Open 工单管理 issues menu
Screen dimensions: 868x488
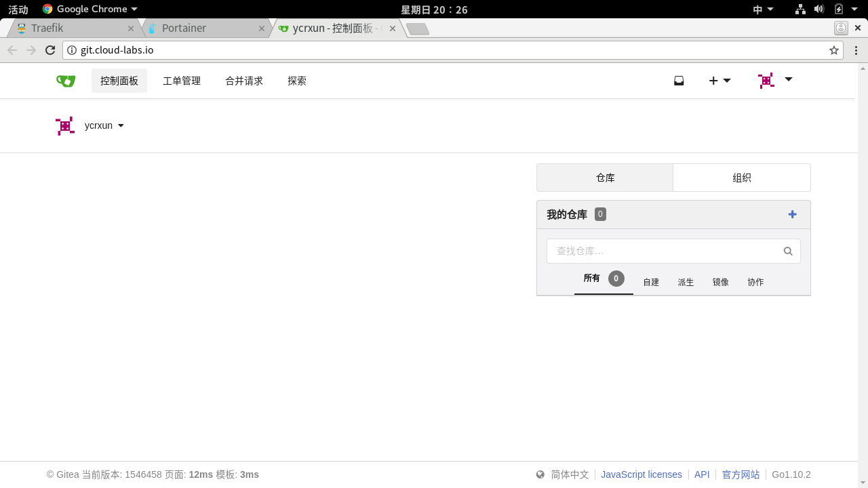[182, 81]
